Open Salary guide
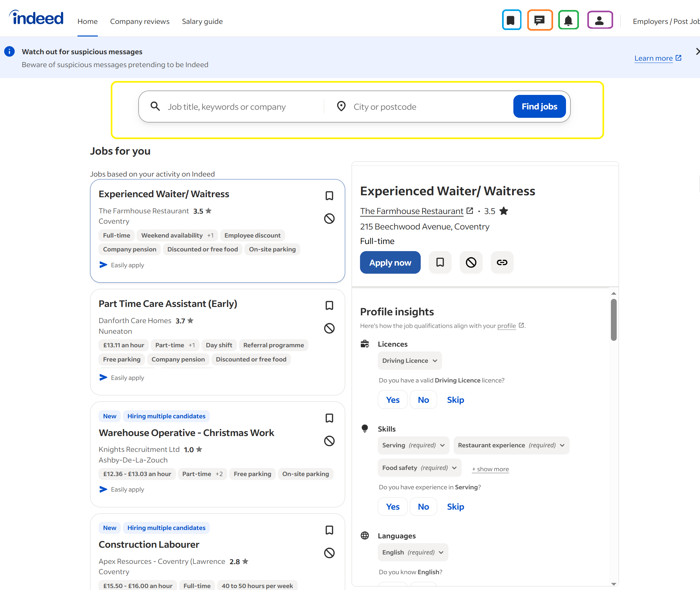 (202, 21)
